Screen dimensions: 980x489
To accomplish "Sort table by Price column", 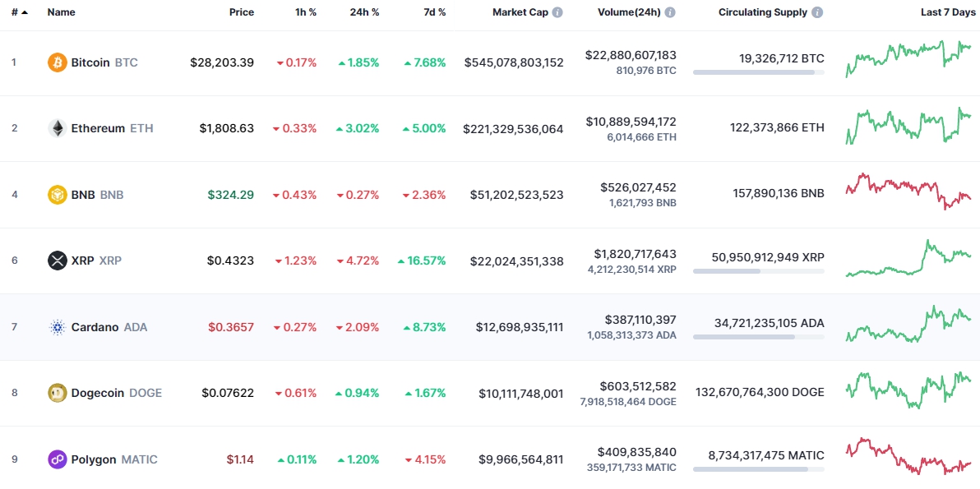I will [x=241, y=12].
